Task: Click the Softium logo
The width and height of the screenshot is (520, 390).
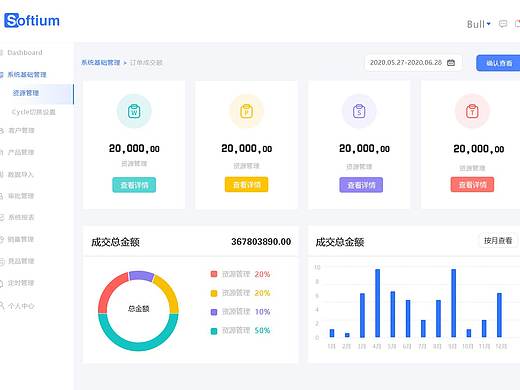Action: [x=32, y=21]
